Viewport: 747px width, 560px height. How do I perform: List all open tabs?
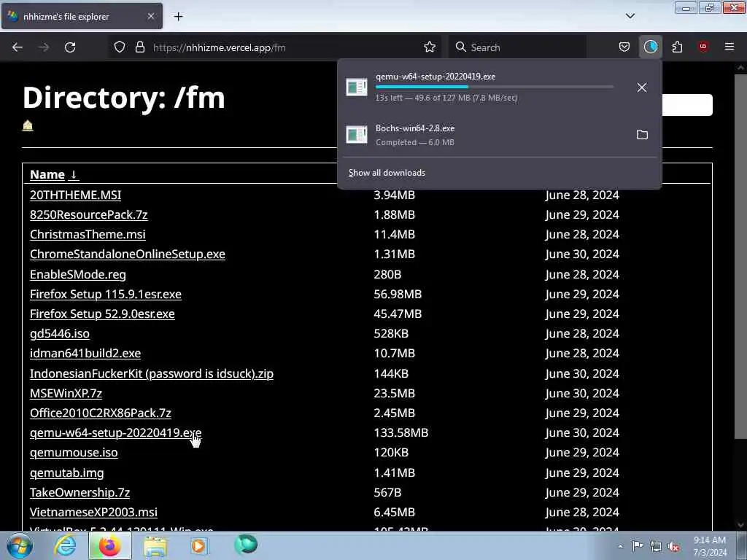pos(630,16)
